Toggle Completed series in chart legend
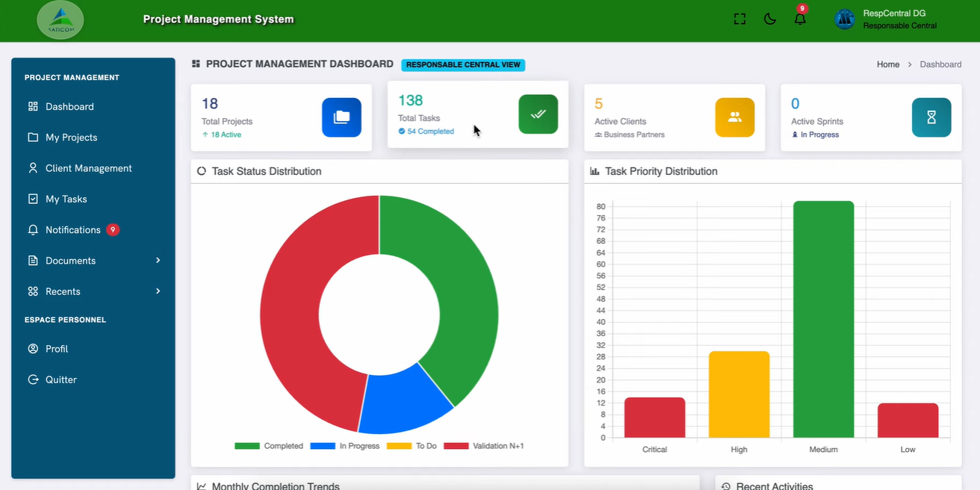 pyautogui.click(x=269, y=446)
